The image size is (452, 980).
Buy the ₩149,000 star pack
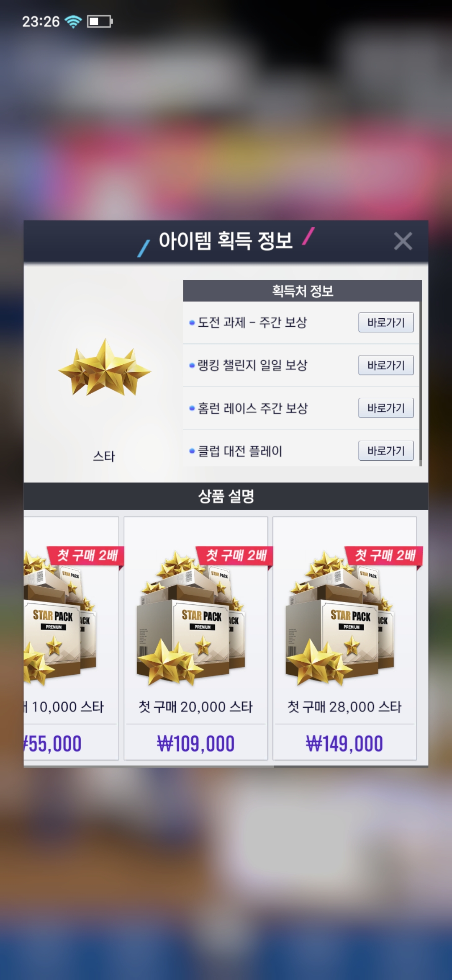[344, 744]
